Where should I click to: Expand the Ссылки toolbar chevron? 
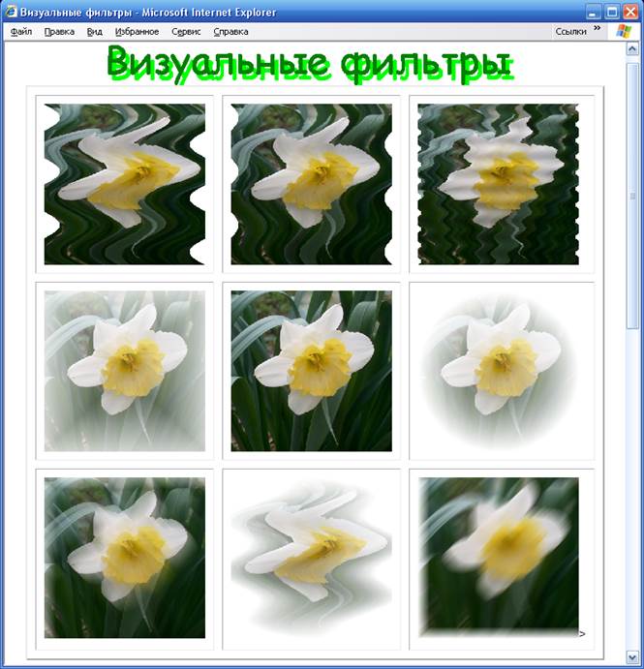pyautogui.click(x=598, y=28)
